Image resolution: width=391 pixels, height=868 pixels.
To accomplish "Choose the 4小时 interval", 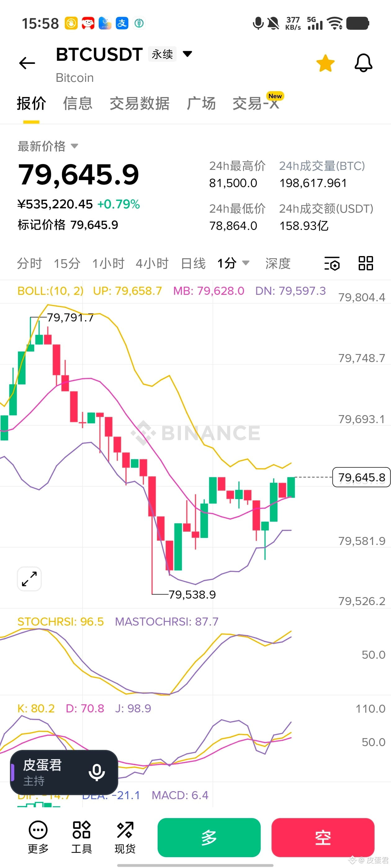I will [152, 263].
